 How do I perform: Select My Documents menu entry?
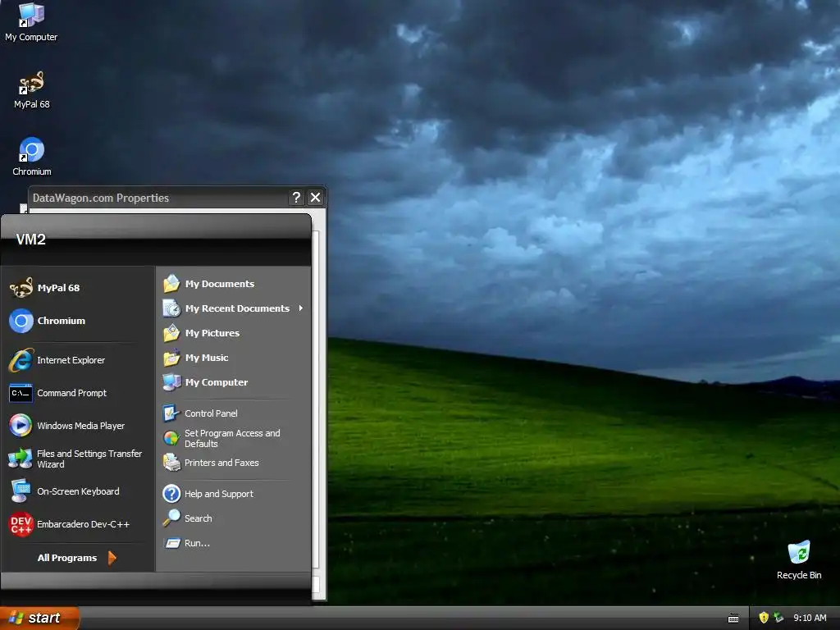(234, 284)
